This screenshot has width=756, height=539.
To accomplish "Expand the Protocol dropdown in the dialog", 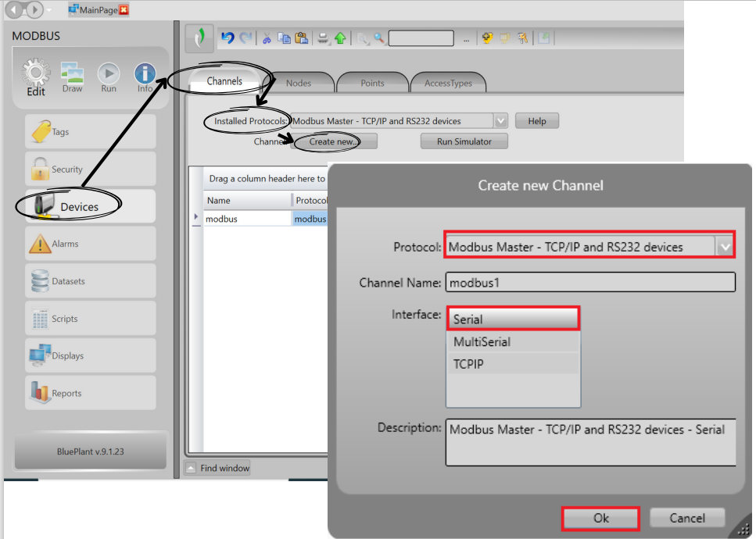I will pyautogui.click(x=726, y=247).
